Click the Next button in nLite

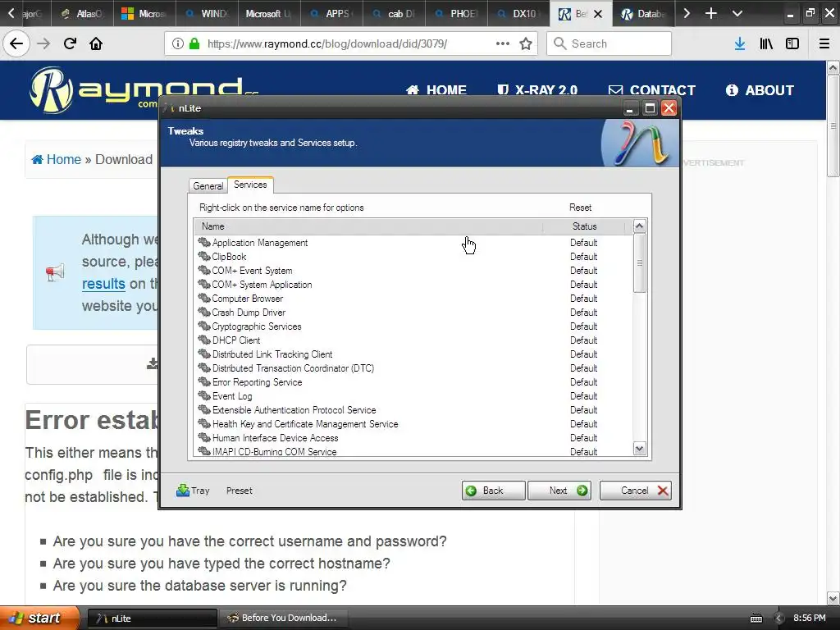[x=559, y=491]
